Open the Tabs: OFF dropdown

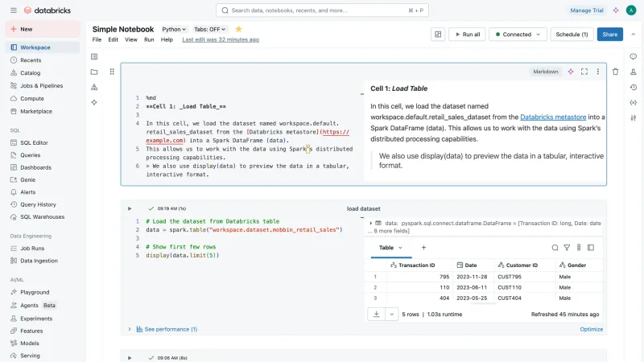[209, 29]
